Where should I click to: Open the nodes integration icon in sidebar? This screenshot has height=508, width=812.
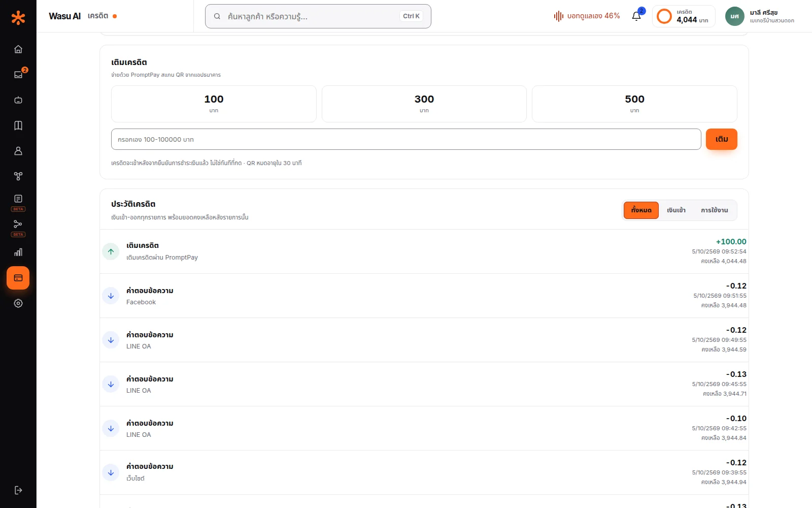click(18, 176)
